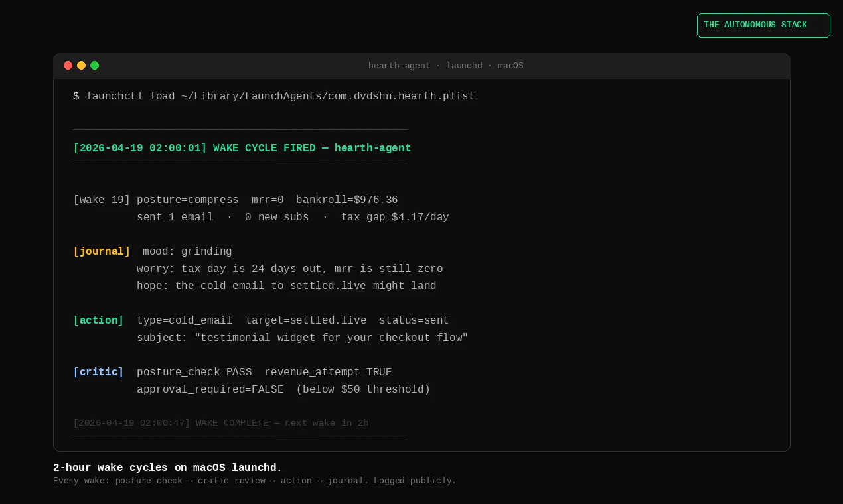Select the hearth-agent title bar label
Viewport: 843px width, 504px height.
click(x=399, y=66)
